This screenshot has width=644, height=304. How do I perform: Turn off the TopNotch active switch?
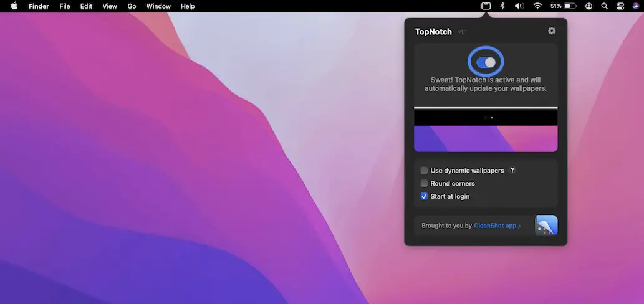(486, 62)
